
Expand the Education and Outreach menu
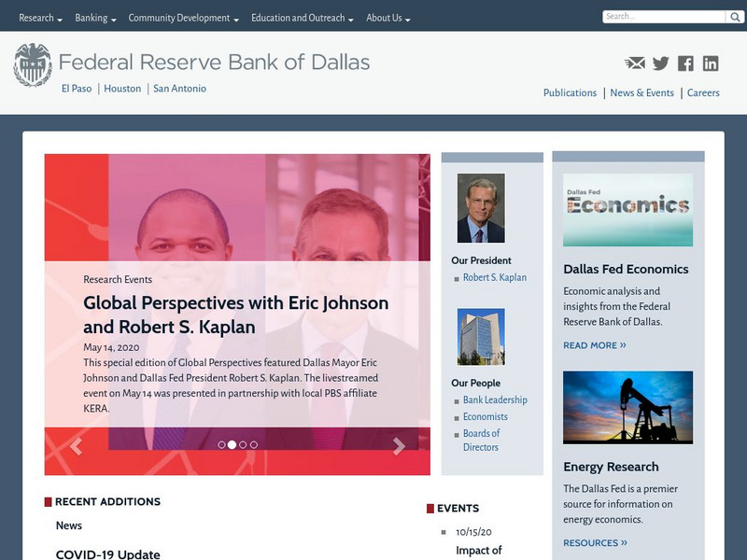coord(302,18)
